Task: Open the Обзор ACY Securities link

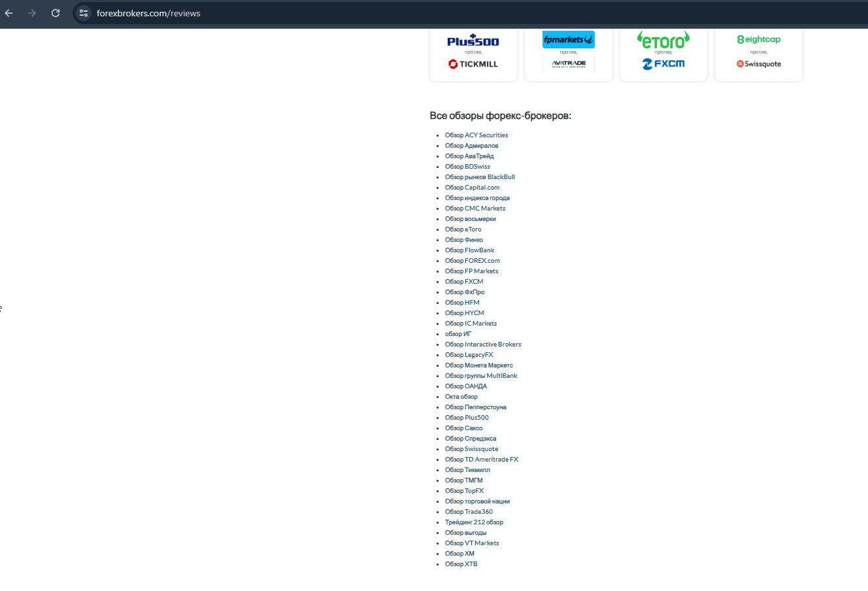Action: tap(476, 135)
